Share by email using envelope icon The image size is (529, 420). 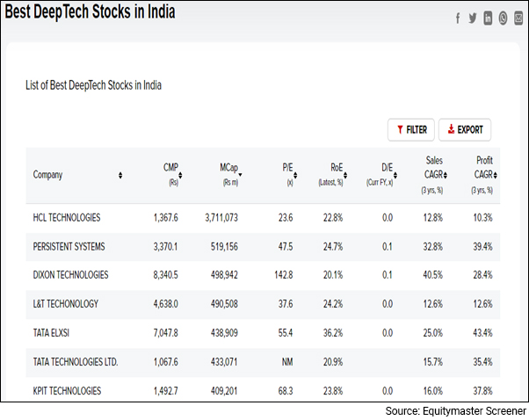[518, 18]
